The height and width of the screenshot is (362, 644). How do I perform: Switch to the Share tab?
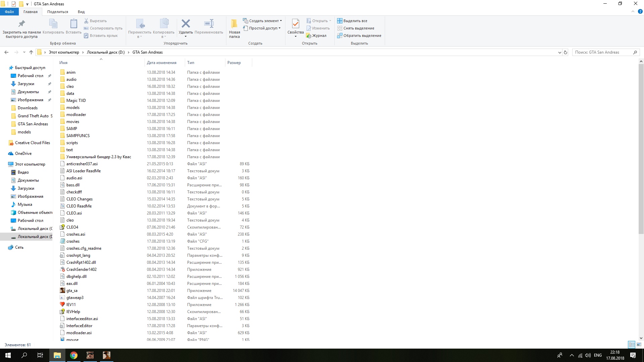point(58,12)
